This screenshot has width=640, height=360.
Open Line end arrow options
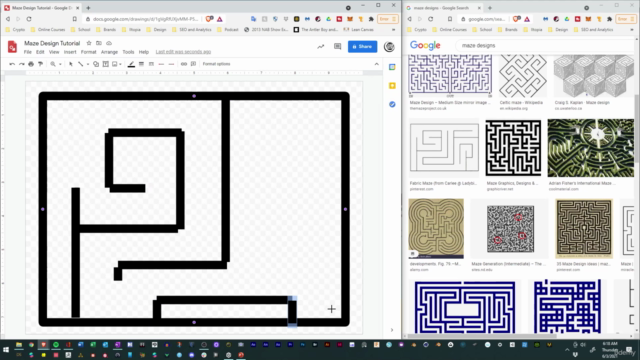(x=171, y=64)
